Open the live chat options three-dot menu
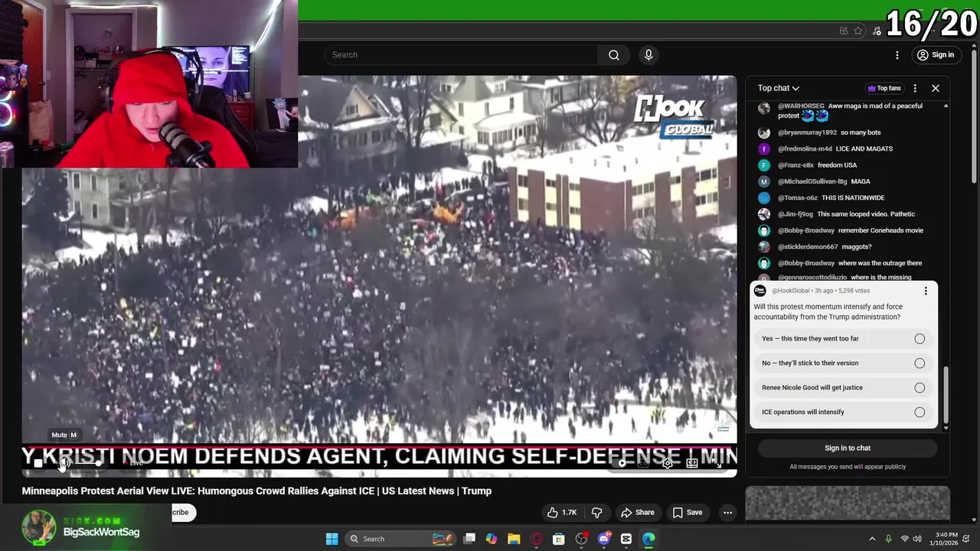This screenshot has height=551, width=980. (x=915, y=88)
